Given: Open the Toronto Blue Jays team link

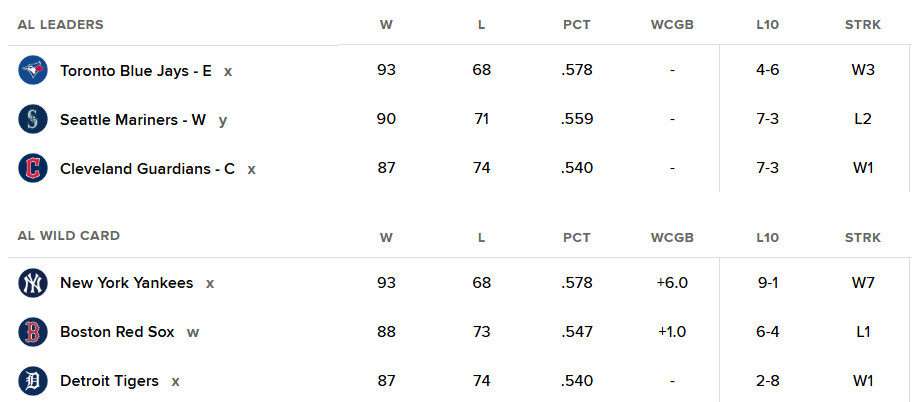Looking at the screenshot, I should tap(136, 71).
